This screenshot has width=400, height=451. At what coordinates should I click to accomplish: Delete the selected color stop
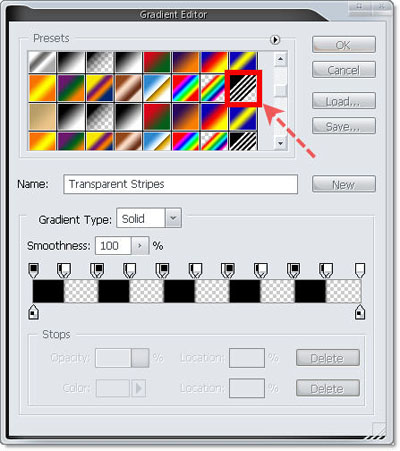(328, 388)
